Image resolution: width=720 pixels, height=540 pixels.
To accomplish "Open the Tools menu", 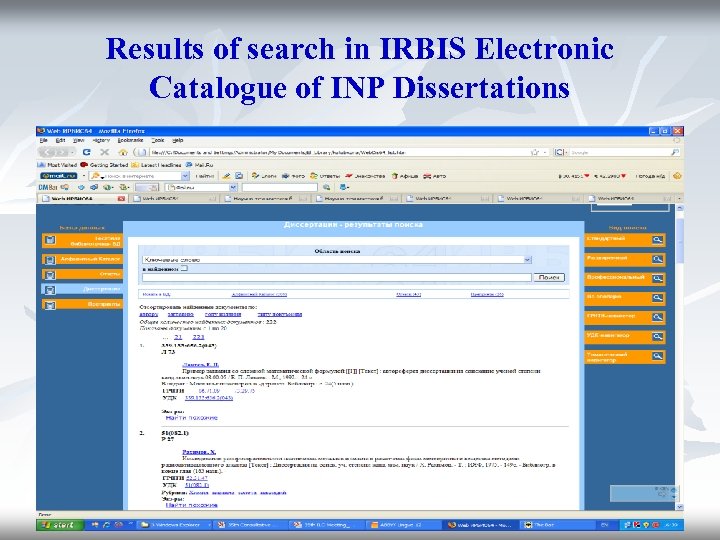I will pos(158,141).
